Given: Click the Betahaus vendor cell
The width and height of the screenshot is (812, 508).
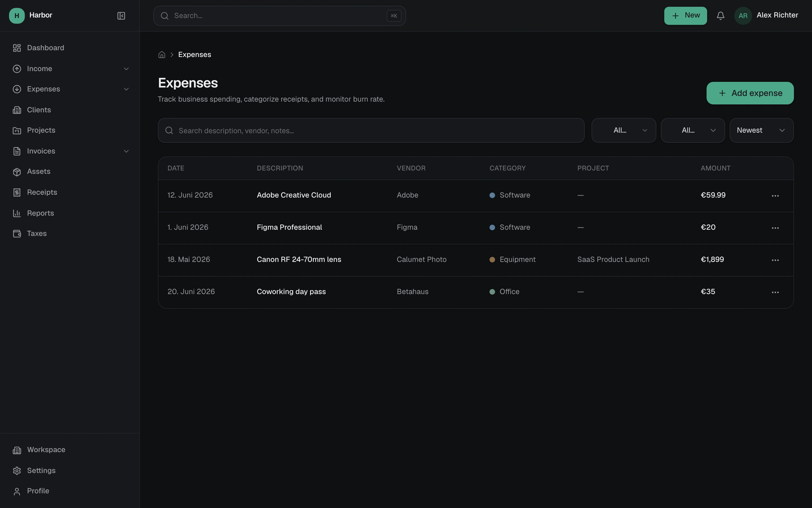Looking at the screenshot, I should pyautogui.click(x=412, y=292).
